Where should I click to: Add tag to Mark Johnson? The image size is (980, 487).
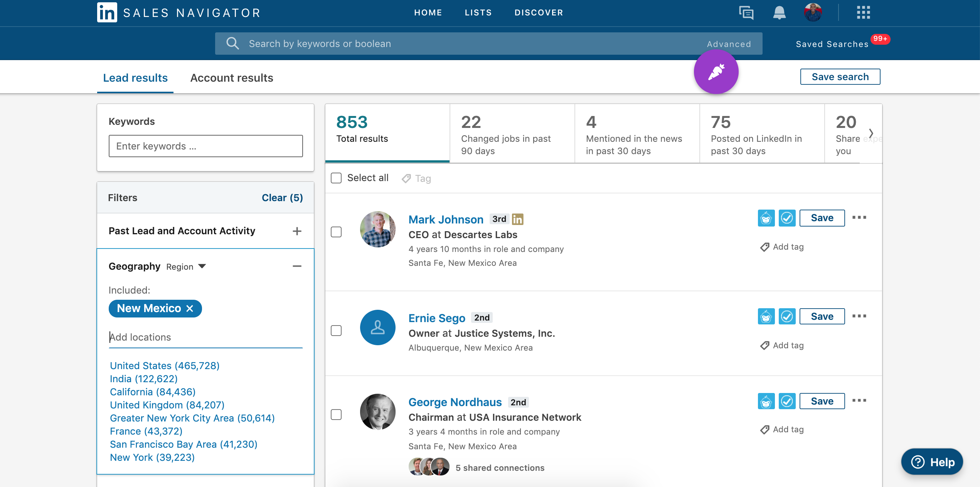point(782,247)
